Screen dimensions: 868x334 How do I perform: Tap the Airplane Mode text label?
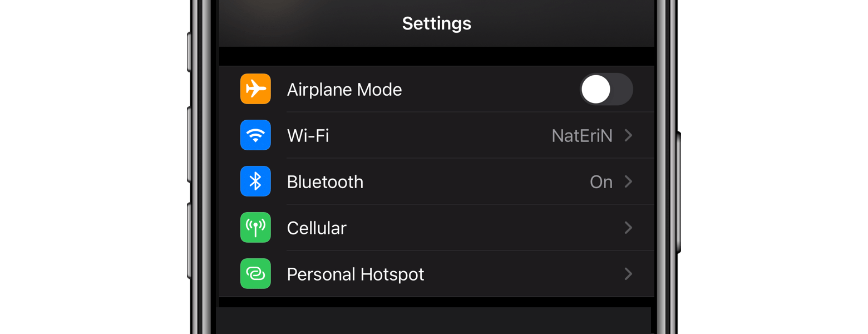(344, 89)
